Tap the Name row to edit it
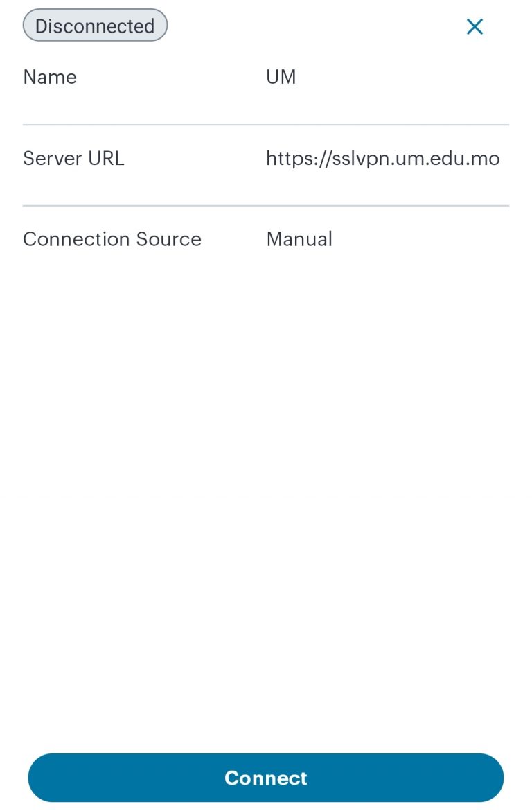This screenshot has width=532, height=811. 266,77
